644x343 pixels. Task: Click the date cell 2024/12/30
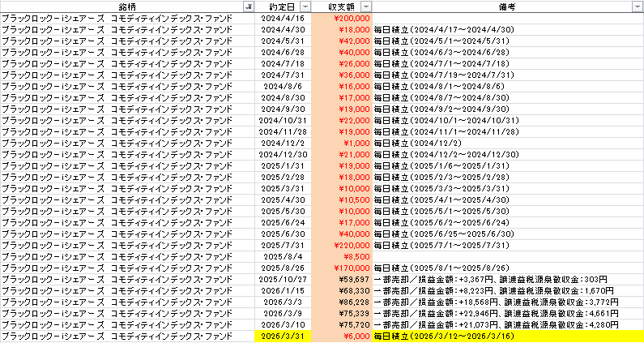point(283,155)
